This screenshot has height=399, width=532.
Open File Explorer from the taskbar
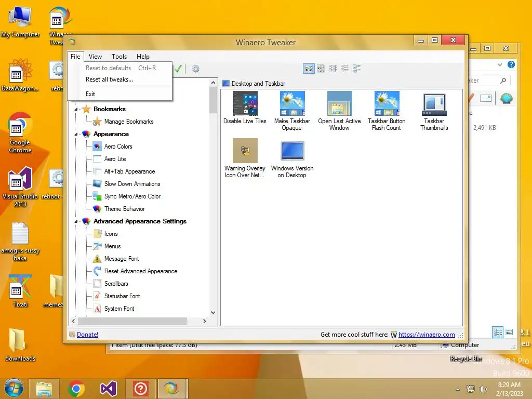[x=44, y=389]
